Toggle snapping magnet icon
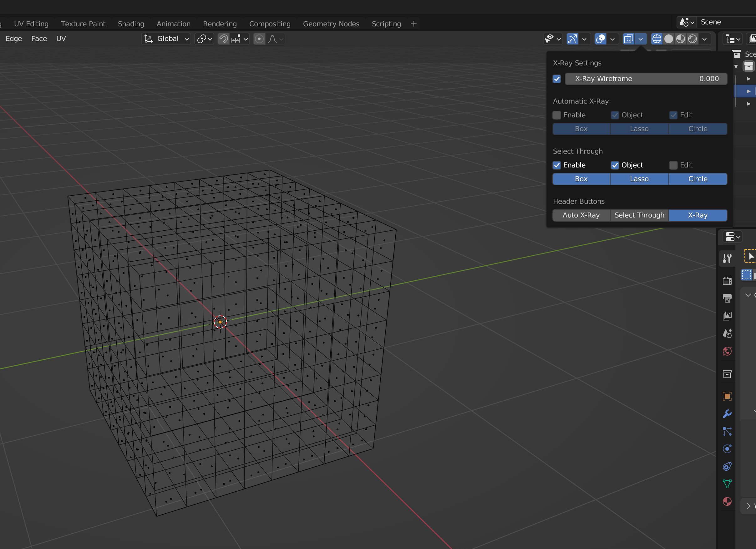756x549 pixels. point(223,39)
